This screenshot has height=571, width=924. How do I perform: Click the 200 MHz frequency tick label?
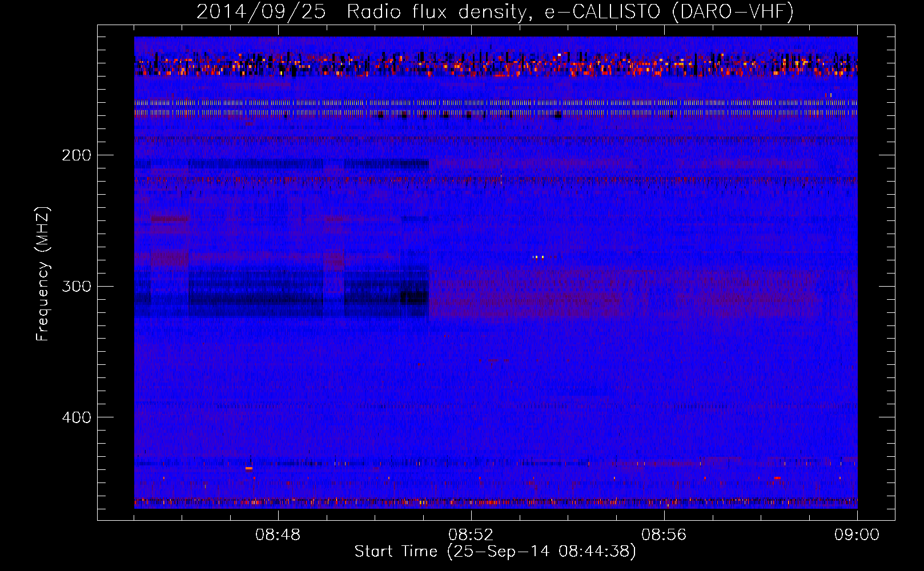(x=77, y=155)
